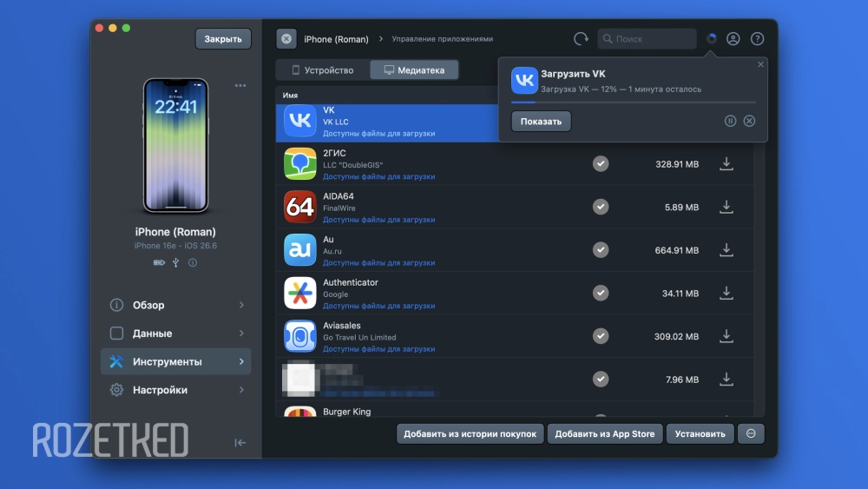Click the Aviasales app icon

click(x=300, y=336)
